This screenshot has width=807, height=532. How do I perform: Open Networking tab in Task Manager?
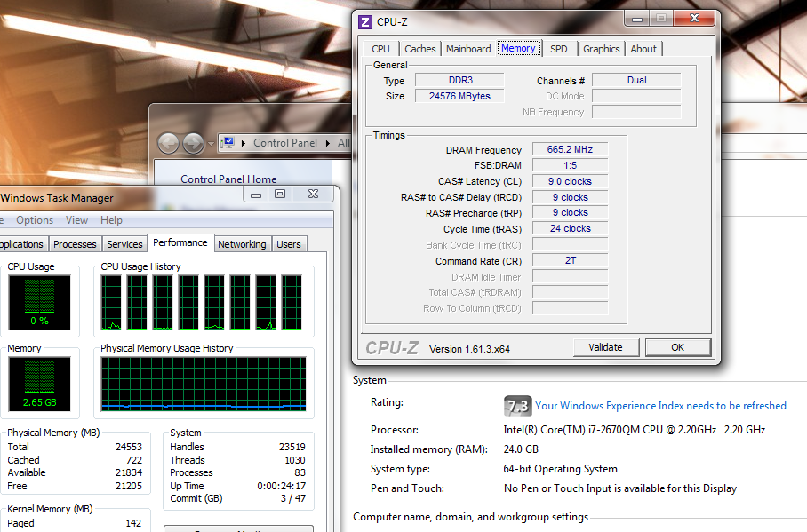pyautogui.click(x=242, y=244)
